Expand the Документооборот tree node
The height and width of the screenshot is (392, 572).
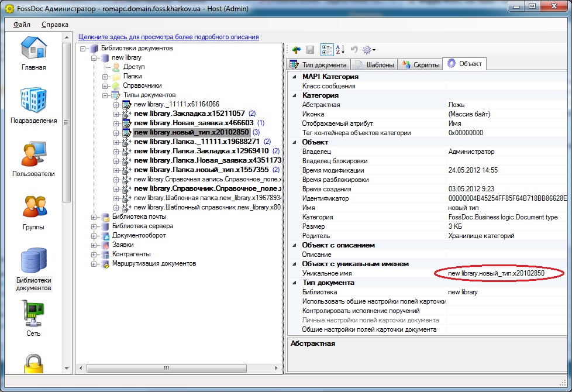tap(94, 235)
